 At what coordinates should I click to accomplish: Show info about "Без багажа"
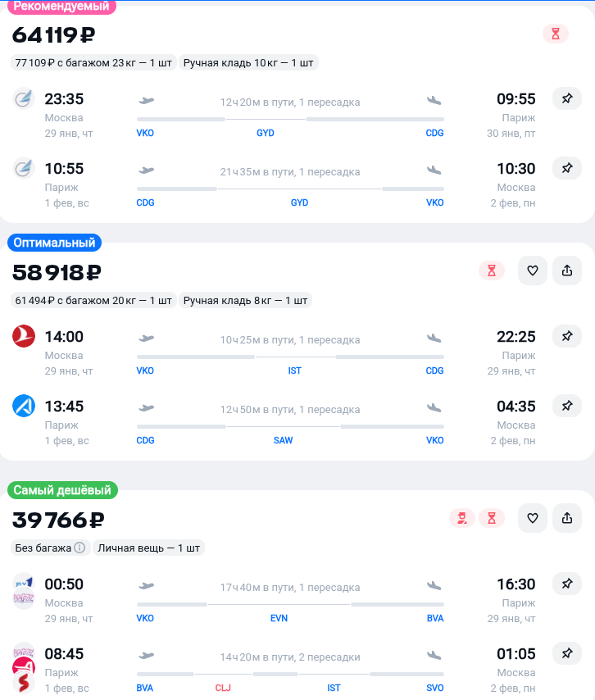pos(79,548)
